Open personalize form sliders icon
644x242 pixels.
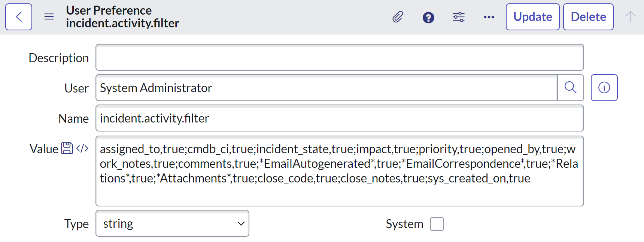(459, 17)
